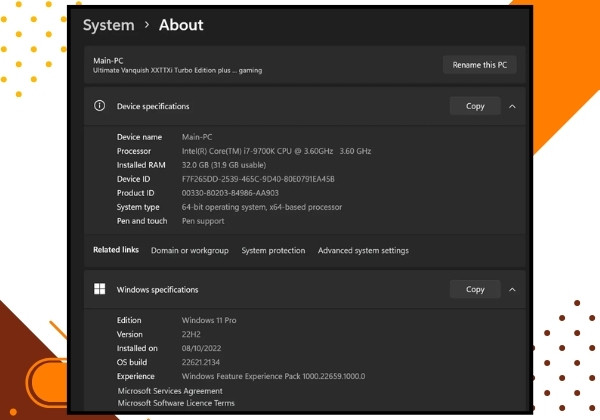Click the Installed on label

point(137,348)
